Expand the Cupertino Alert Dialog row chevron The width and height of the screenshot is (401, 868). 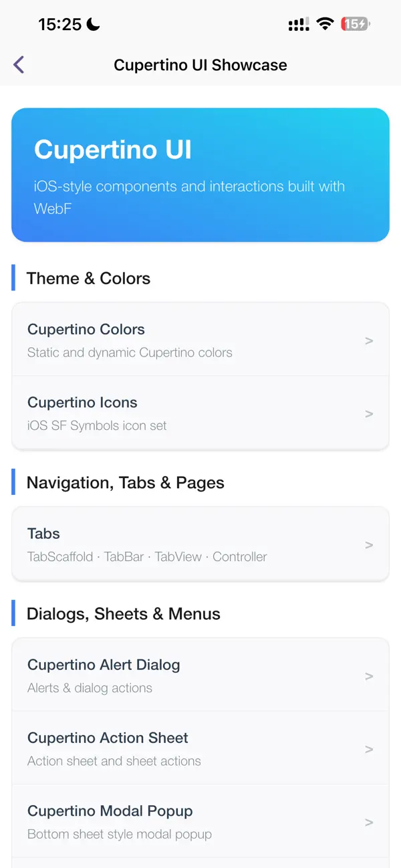coord(369,675)
